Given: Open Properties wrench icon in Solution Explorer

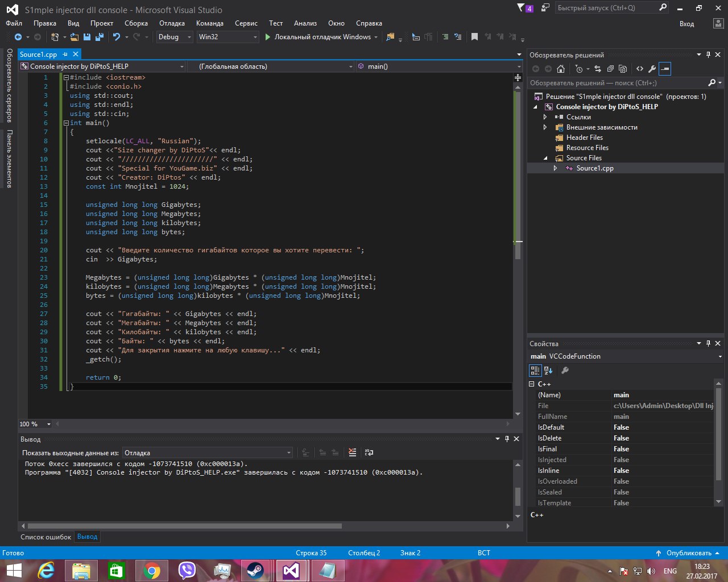Looking at the screenshot, I should click(x=652, y=69).
